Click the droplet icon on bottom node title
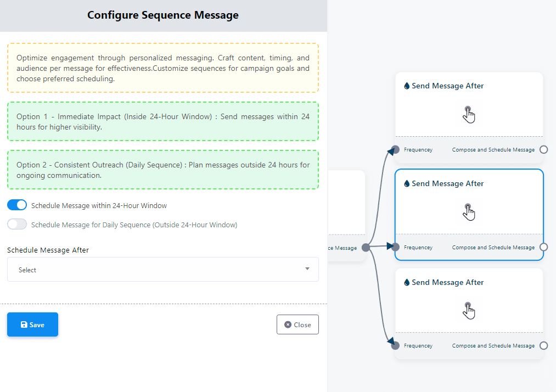Viewport: 556px width, 392px height. (x=407, y=283)
